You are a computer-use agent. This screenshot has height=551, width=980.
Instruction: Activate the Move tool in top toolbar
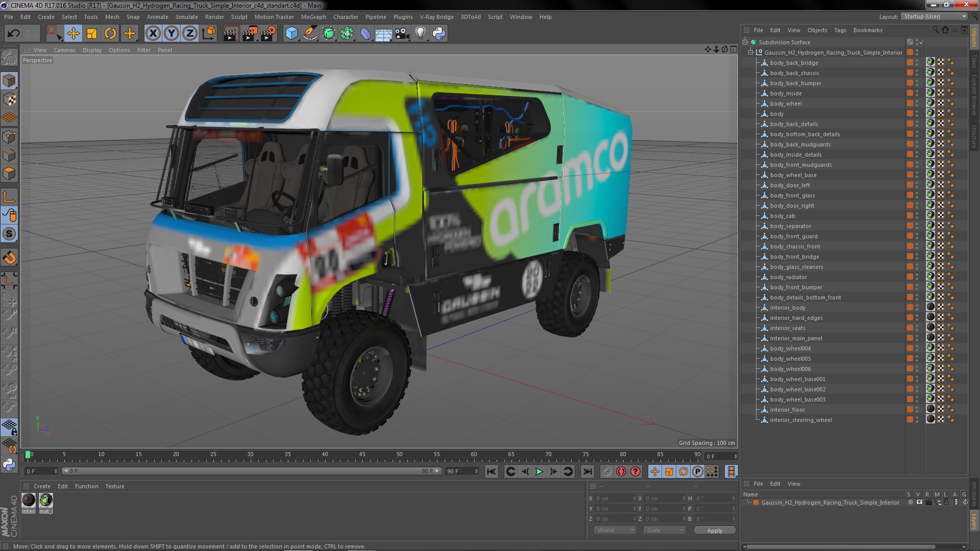point(73,34)
